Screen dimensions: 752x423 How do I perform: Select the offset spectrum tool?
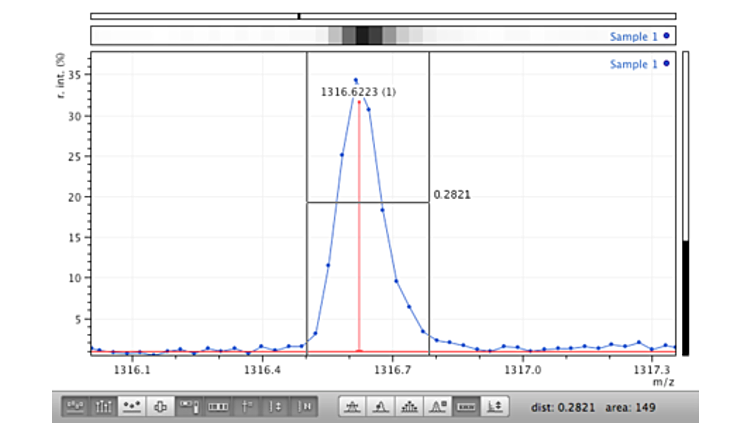pyautogui.click(x=494, y=407)
